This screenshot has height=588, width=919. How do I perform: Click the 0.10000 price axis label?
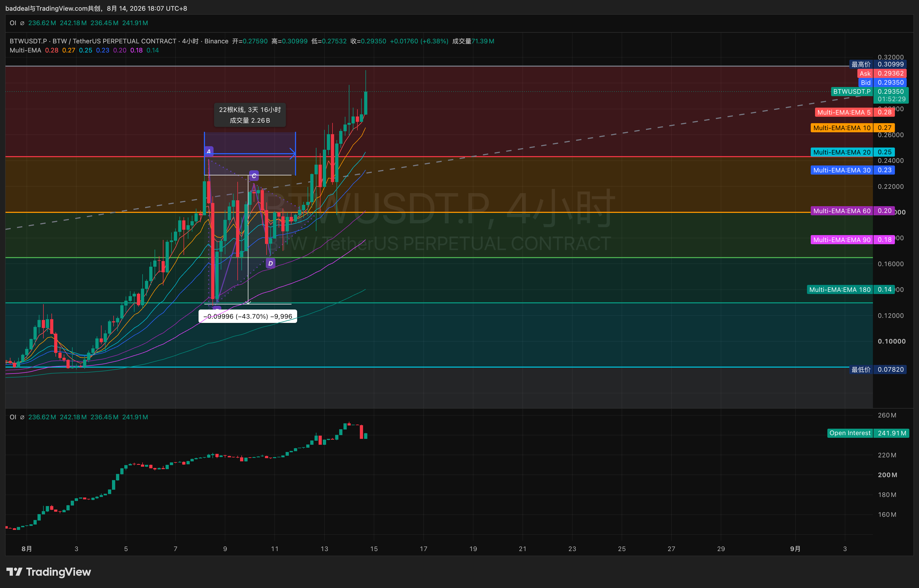coord(891,341)
